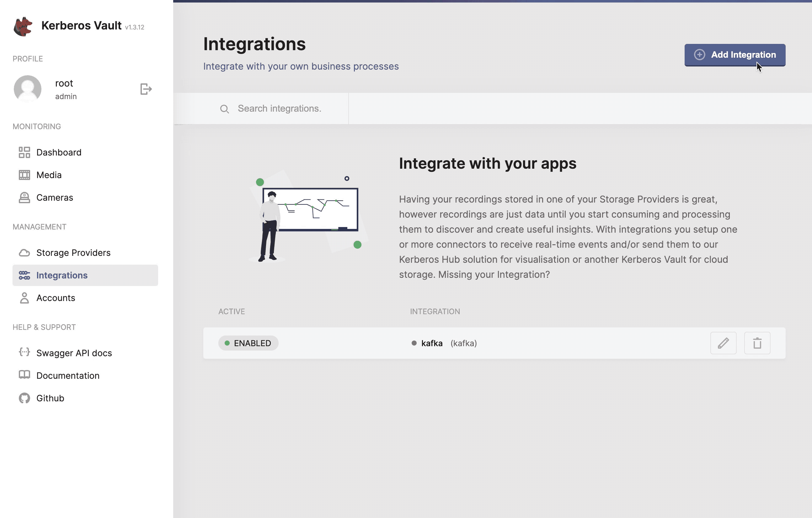Viewport: 812px width, 518px height.
Task: Click the logout icon next to root
Action: pos(146,89)
